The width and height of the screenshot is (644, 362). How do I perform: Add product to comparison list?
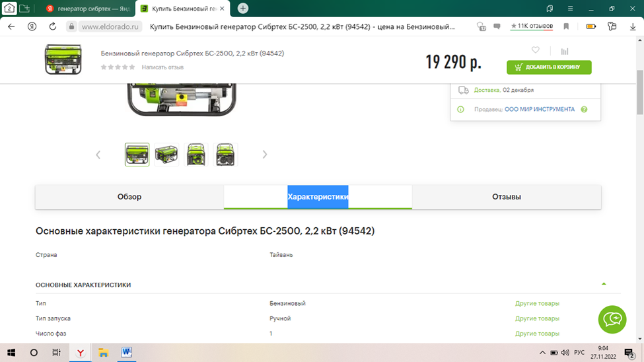(x=565, y=52)
